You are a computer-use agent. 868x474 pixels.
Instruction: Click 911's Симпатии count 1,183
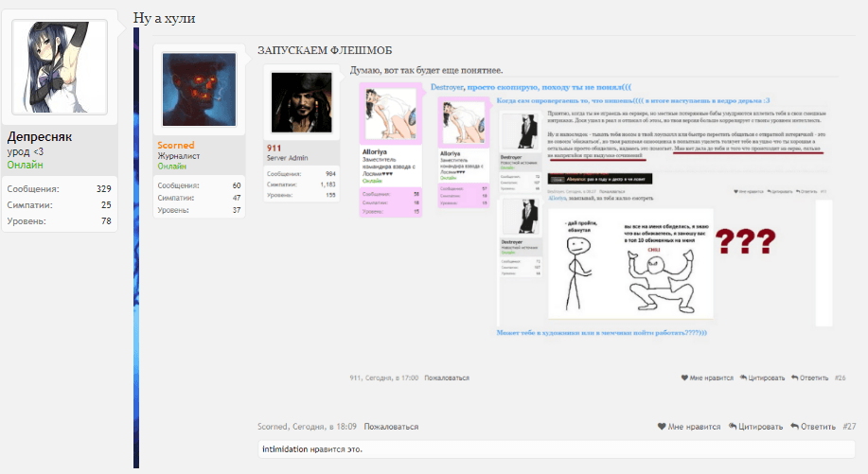(328, 184)
